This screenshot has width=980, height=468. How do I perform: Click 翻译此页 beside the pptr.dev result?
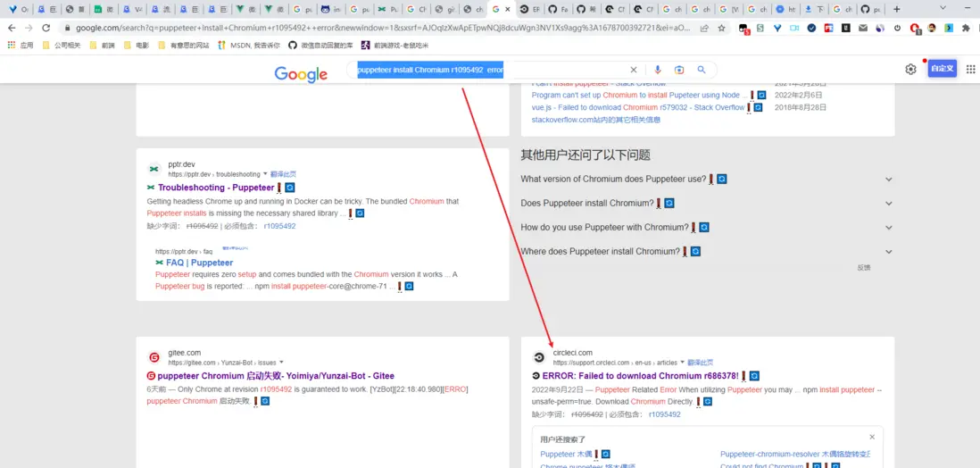pyautogui.click(x=283, y=174)
